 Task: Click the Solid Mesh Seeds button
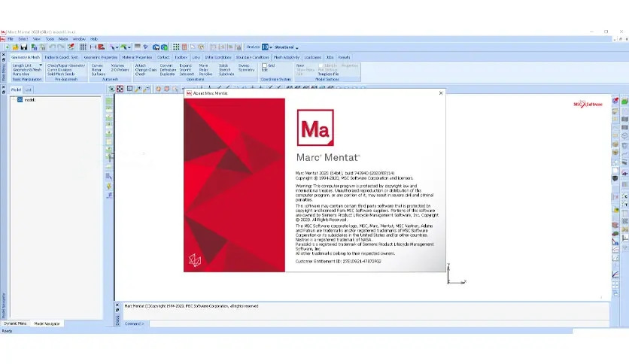61,74
